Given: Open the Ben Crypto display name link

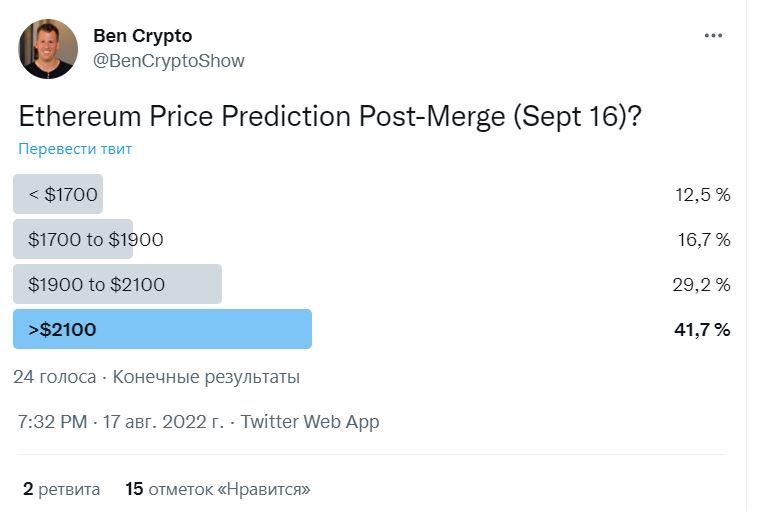Looking at the screenshot, I should tap(145, 35).
